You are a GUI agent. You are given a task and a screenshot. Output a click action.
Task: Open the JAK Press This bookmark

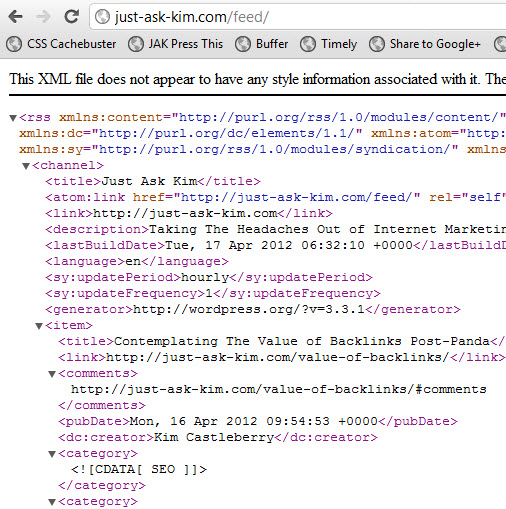pos(176,44)
